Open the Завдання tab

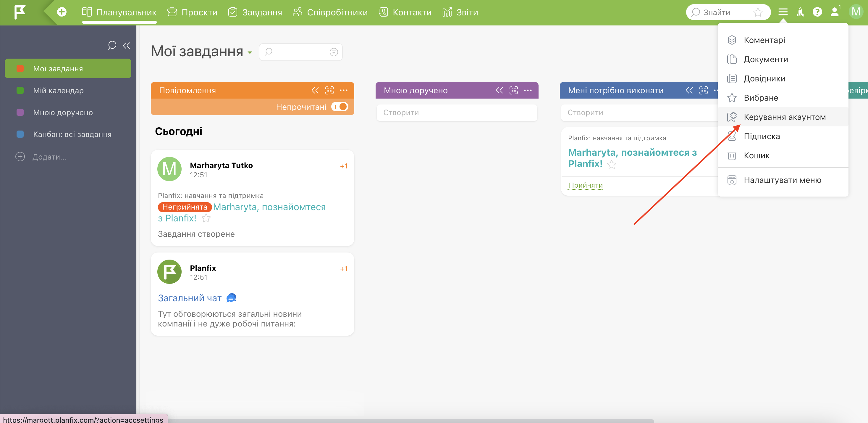(x=255, y=12)
